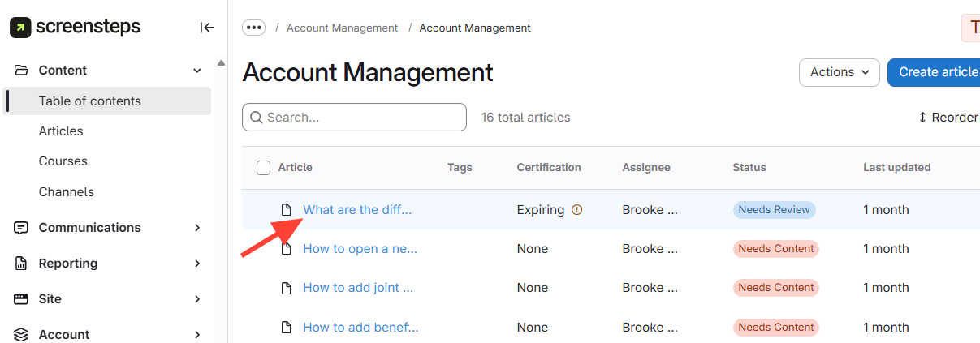Screen dimensions: 980x343
Task: Click the Reorder button
Action: tap(948, 118)
